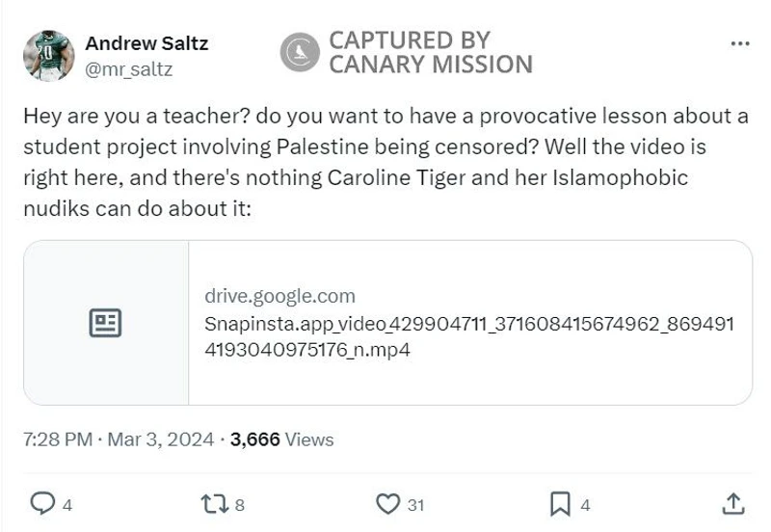Like the tweet with the heart icon
The image size is (771, 532).
pos(387,503)
